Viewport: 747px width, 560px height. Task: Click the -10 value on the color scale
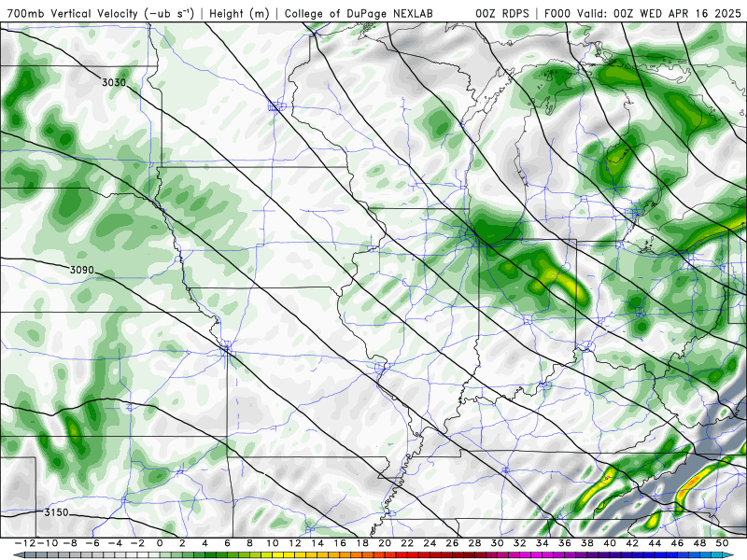click(x=47, y=543)
